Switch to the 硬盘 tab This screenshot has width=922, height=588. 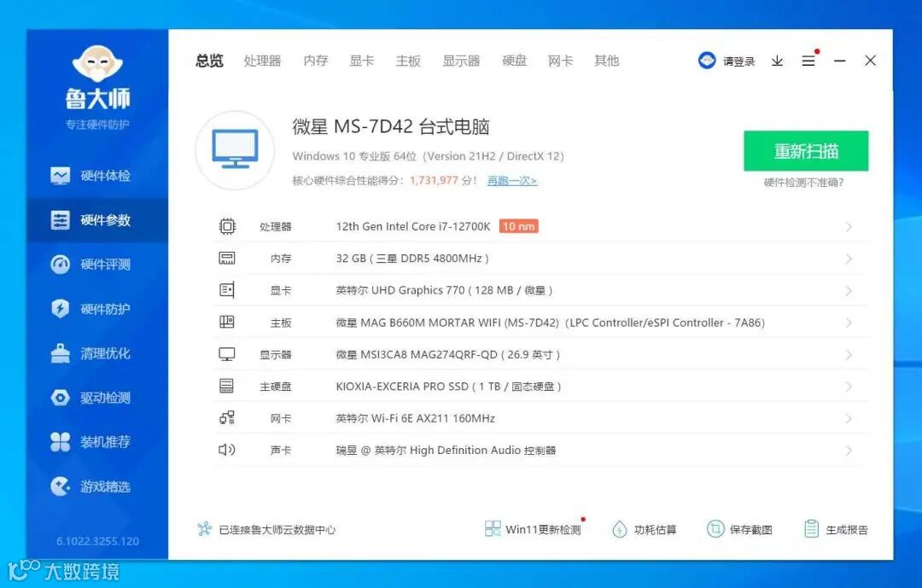515,61
